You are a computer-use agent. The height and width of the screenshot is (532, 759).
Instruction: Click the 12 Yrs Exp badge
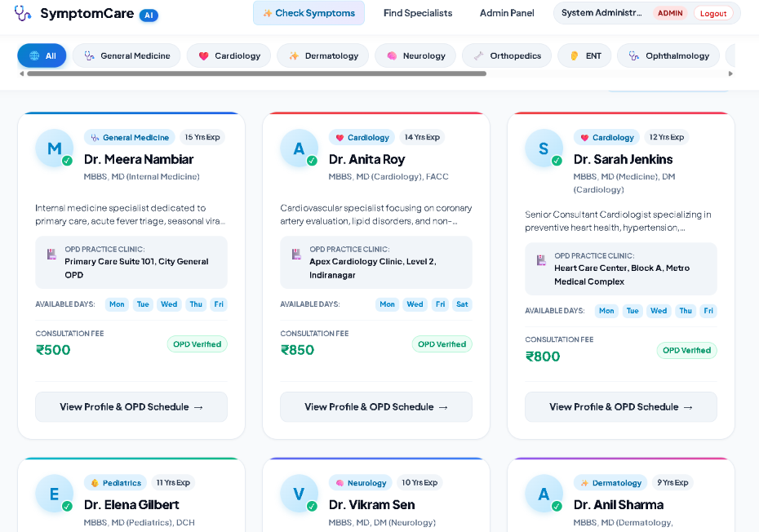pyautogui.click(x=667, y=137)
